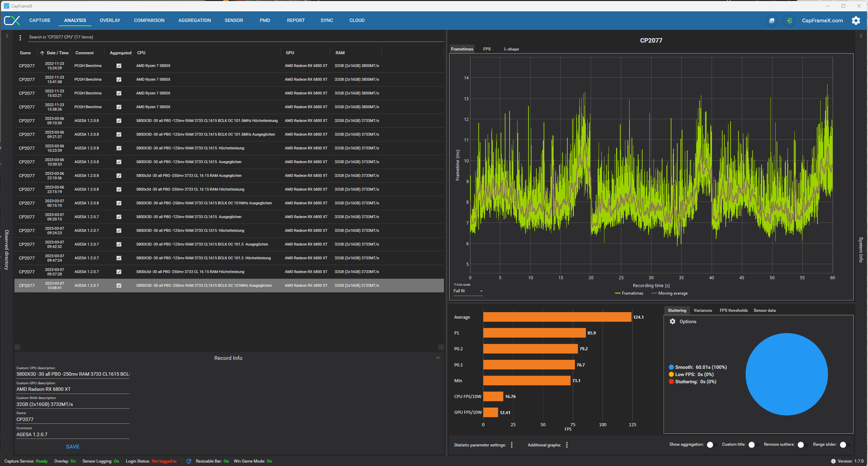
Task: Sort records by the CPU column header
Action: click(141, 53)
